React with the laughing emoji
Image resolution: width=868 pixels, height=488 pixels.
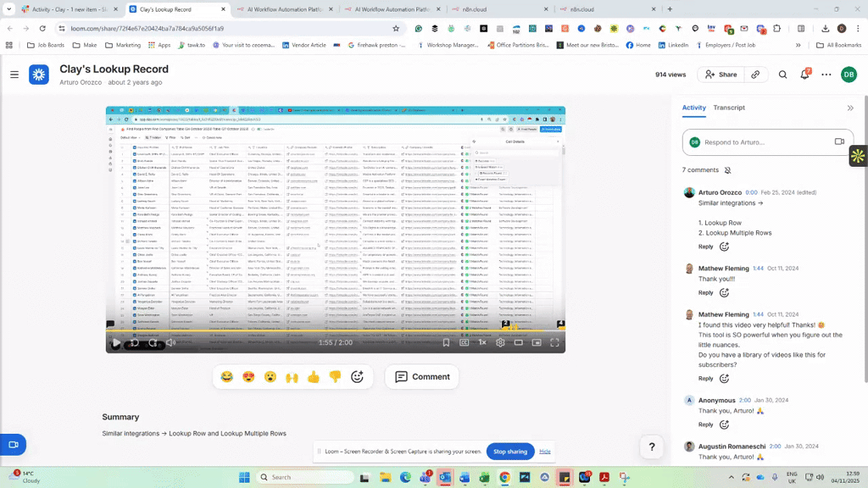[226, 377]
